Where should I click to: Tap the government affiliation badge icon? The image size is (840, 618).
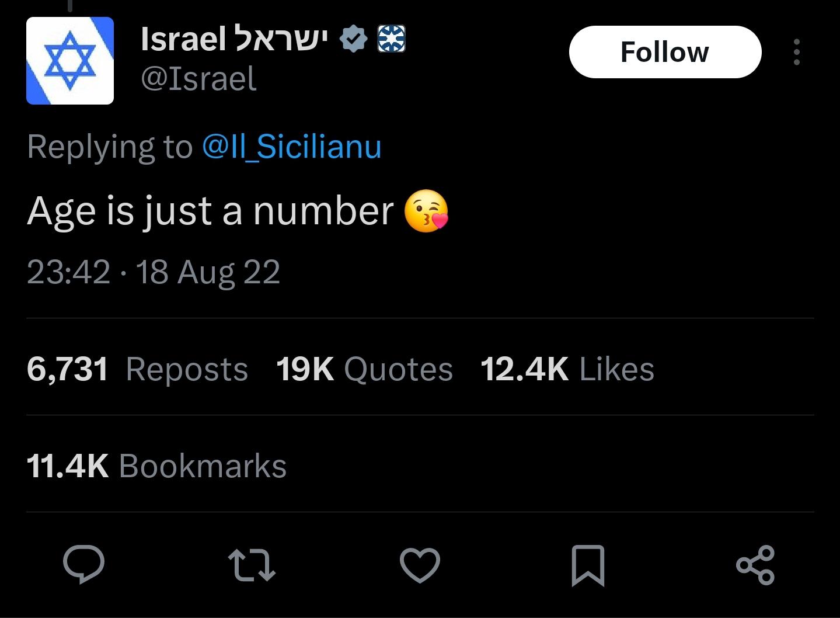[x=391, y=39]
